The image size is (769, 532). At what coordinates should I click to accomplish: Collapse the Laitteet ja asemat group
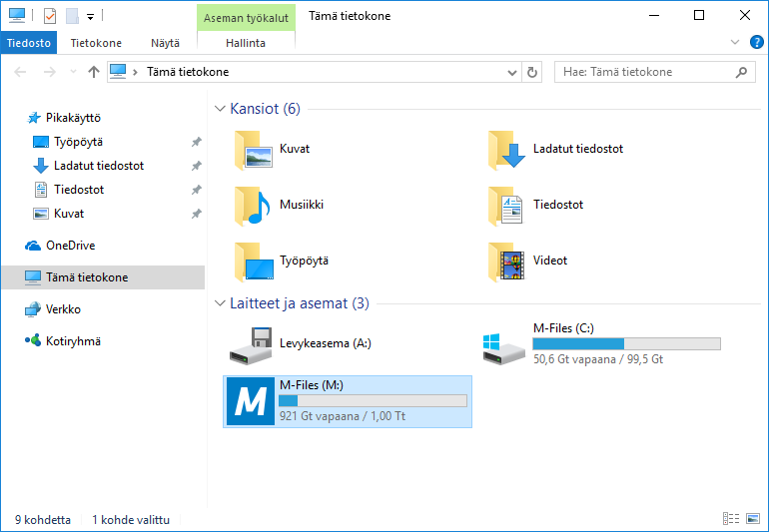[220, 303]
